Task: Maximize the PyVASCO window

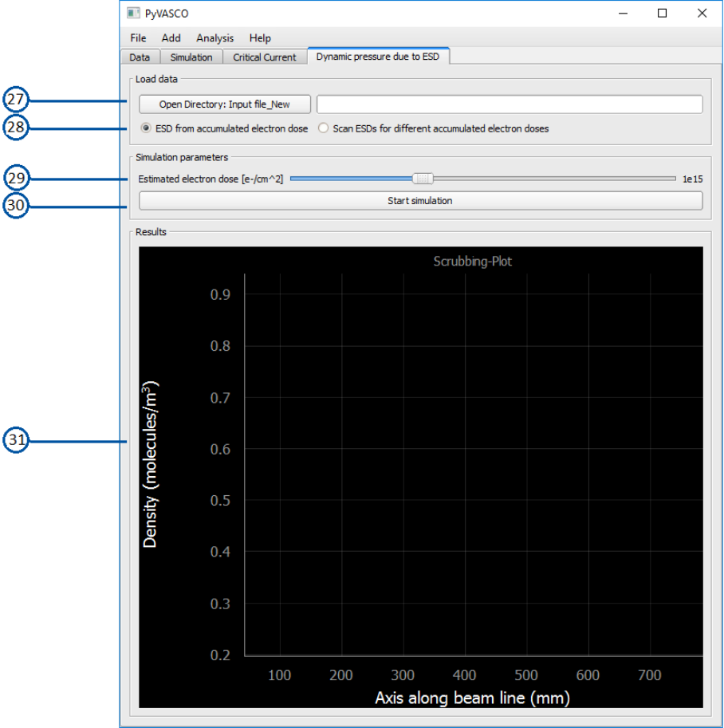Action: pyautogui.click(x=663, y=14)
